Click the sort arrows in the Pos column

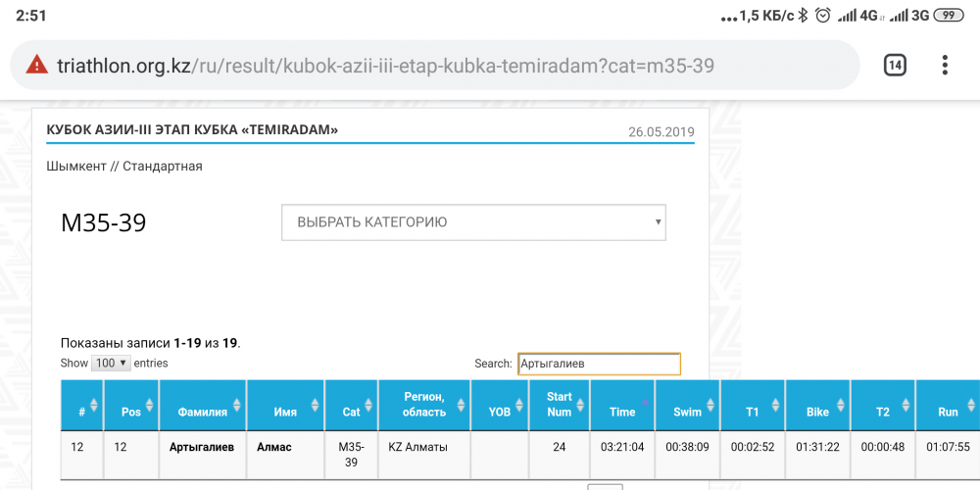tap(149, 406)
